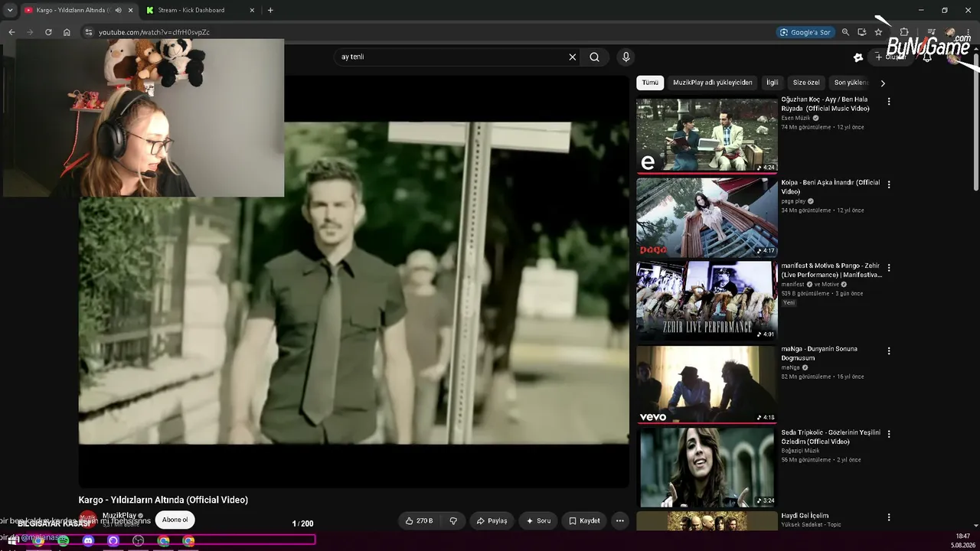Image resolution: width=980 pixels, height=551 pixels.
Task: Open the browser extensions menu
Action: coord(904,32)
